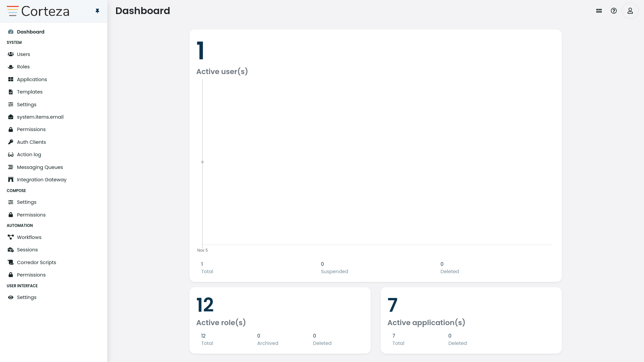Click the 'Active user(s)' heading
The height and width of the screenshot is (362, 644).
point(222,72)
